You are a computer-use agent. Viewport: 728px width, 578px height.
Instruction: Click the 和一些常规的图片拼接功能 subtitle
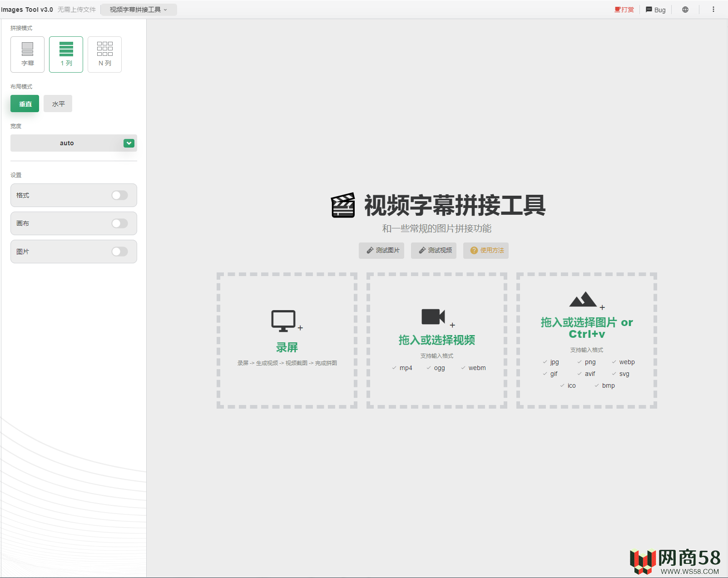click(x=437, y=228)
